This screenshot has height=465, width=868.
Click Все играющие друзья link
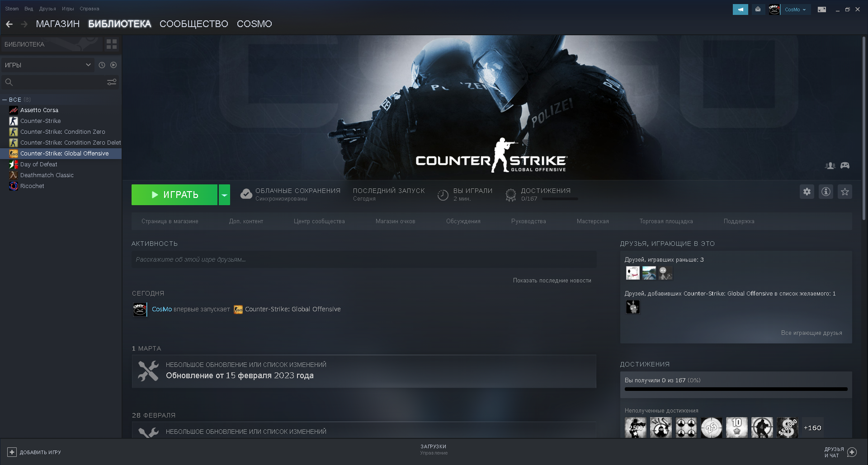(811, 333)
